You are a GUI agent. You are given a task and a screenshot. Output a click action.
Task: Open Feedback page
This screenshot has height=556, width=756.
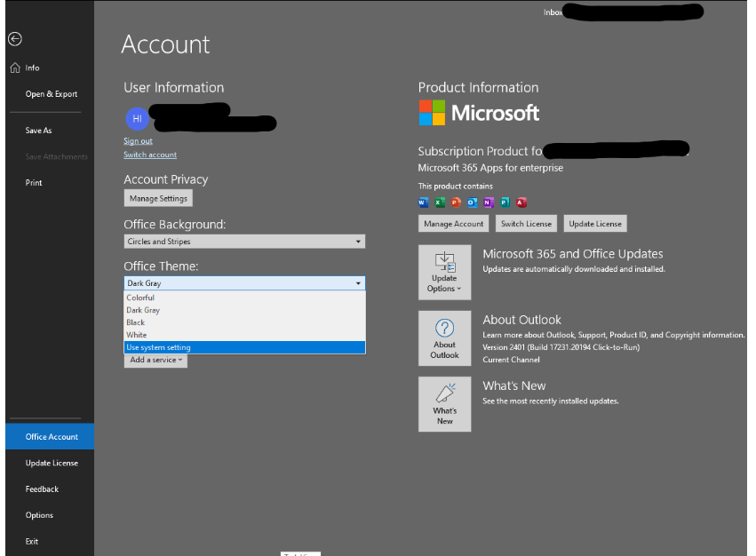coord(50,489)
